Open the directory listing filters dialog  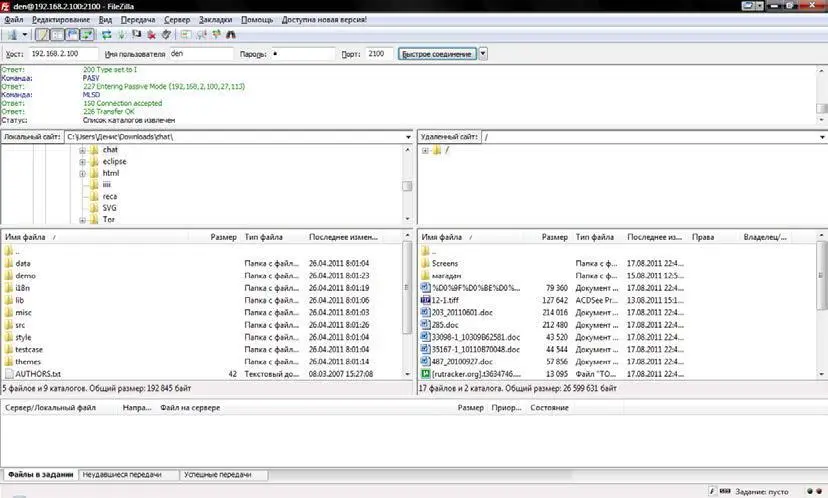coord(186,35)
